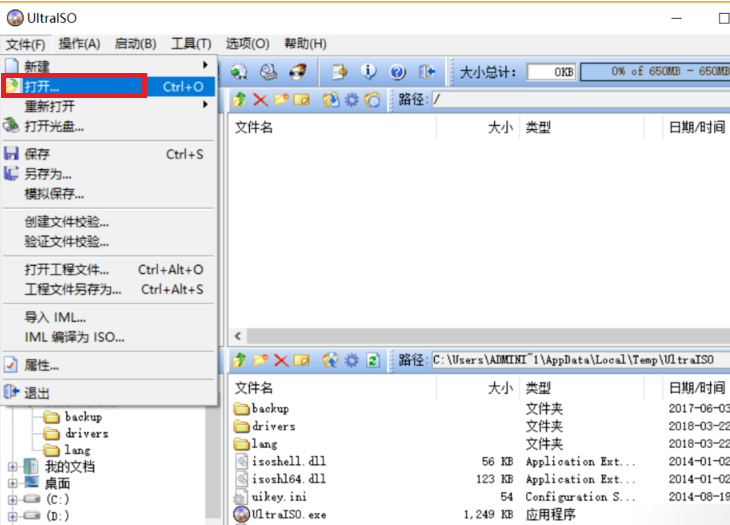Click the rename icon in local pane toolbar
The height and width of the screenshot is (525, 730).
(x=301, y=360)
